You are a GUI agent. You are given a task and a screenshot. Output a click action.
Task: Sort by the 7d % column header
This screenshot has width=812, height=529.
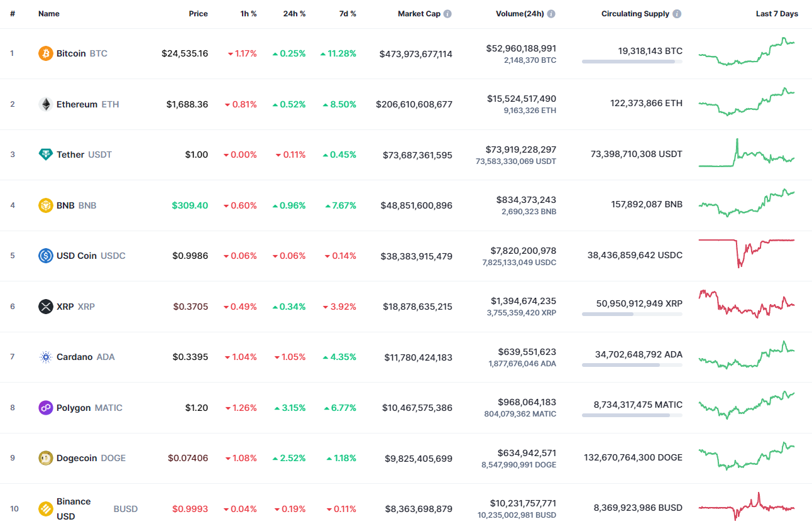348,13
